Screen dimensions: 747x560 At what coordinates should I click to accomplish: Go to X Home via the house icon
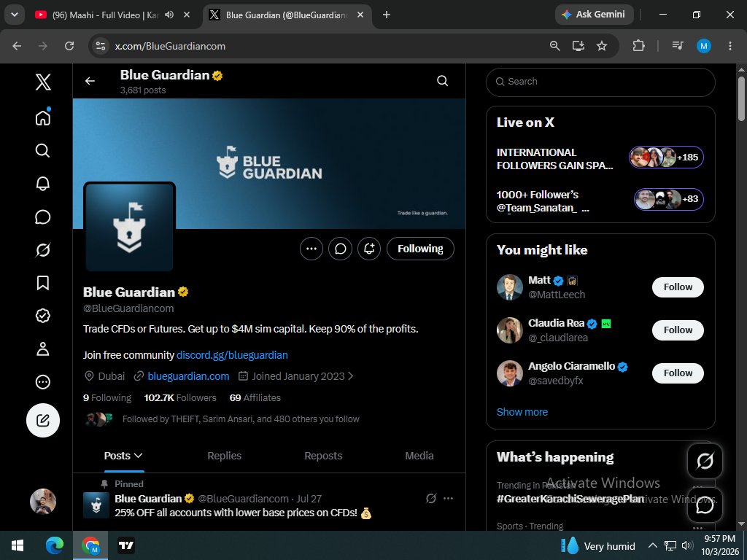pos(43,117)
